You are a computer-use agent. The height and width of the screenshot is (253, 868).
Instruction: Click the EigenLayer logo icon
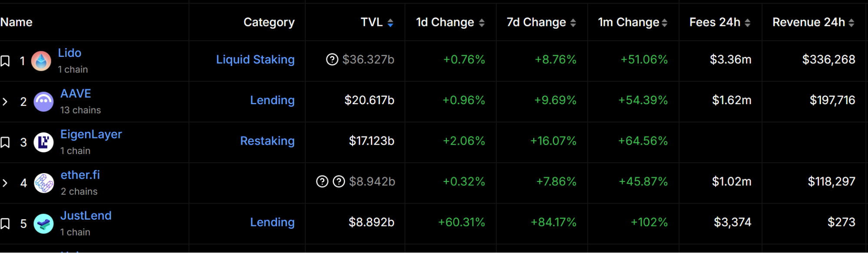tap(43, 142)
